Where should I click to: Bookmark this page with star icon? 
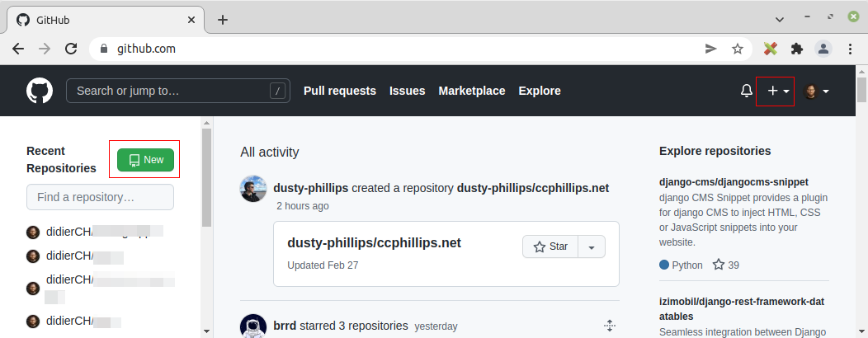click(738, 49)
